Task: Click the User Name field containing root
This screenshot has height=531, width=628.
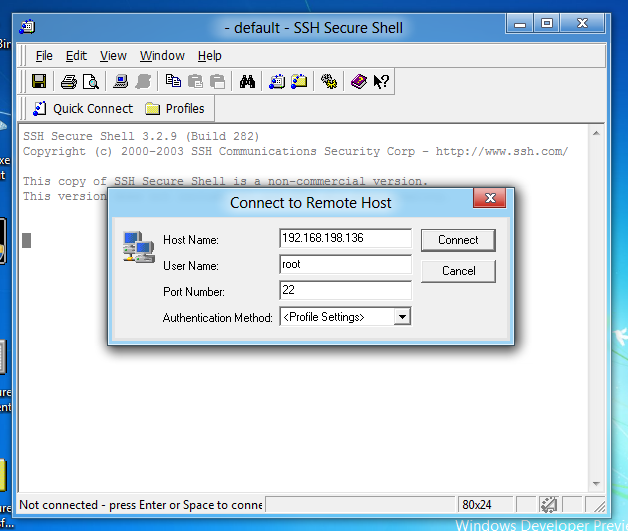Action: click(x=345, y=264)
